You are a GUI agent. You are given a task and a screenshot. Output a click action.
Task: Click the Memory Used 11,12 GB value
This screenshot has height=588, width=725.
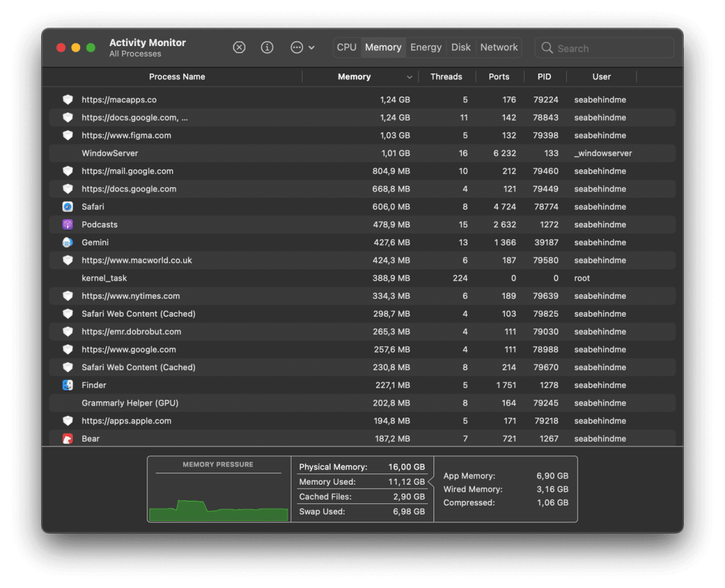point(406,482)
